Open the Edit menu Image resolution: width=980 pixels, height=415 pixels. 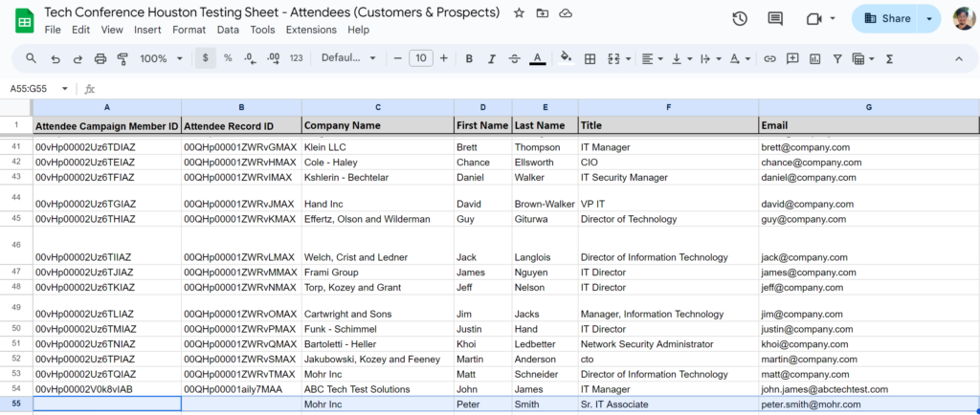point(80,30)
